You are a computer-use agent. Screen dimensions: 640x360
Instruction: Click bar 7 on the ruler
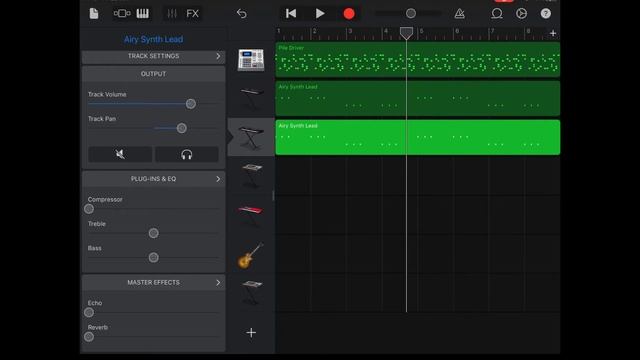493,31
